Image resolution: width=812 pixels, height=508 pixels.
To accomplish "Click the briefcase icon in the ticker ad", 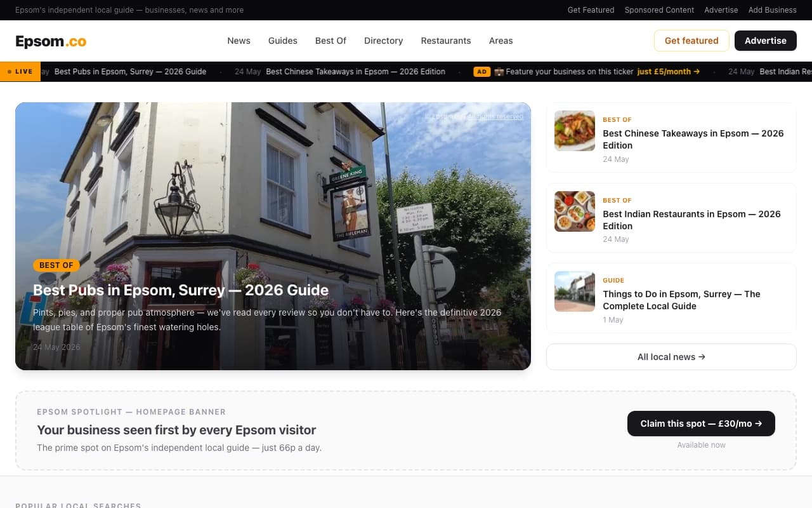I will click(x=499, y=72).
